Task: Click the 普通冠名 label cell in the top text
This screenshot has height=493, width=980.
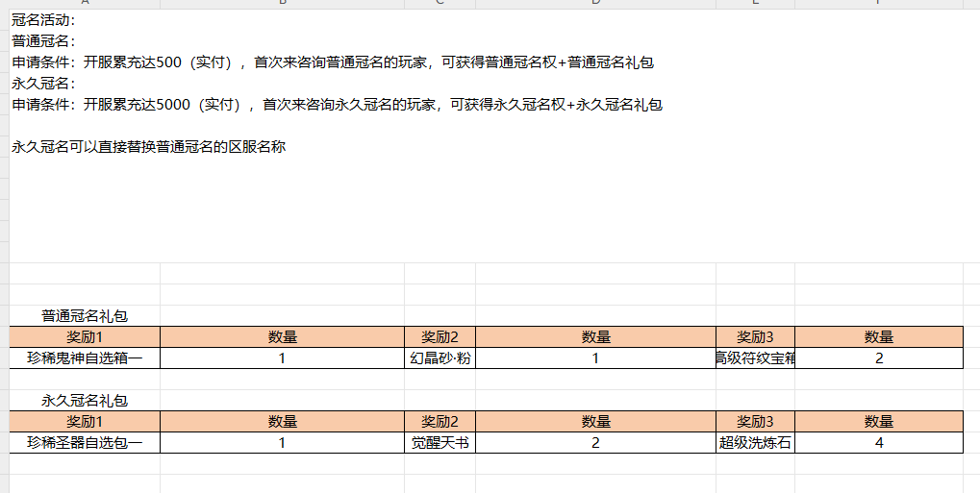Action: [44, 41]
